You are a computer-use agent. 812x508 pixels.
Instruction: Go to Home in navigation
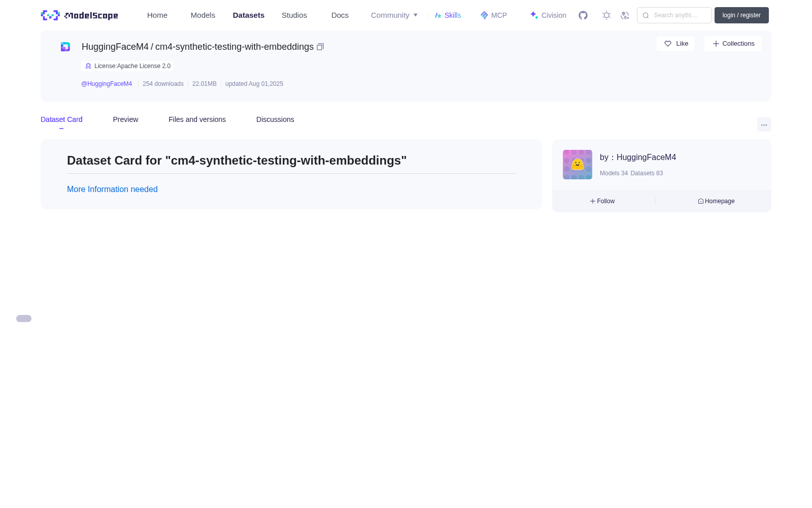click(x=157, y=15)
